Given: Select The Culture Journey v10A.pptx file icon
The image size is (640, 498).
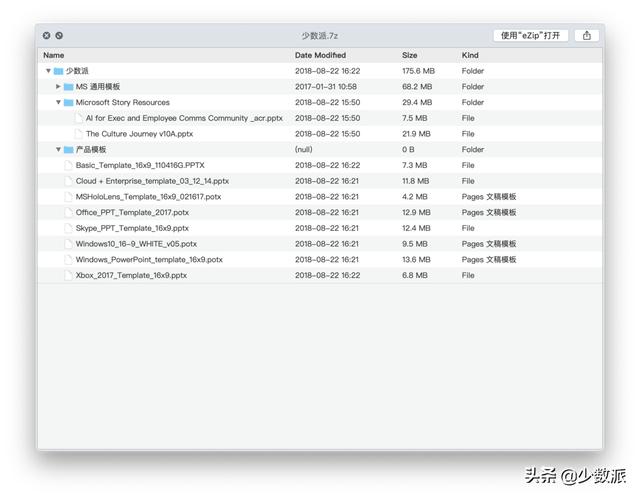Looking at the screenshot, I should click(x=79, y=134).
